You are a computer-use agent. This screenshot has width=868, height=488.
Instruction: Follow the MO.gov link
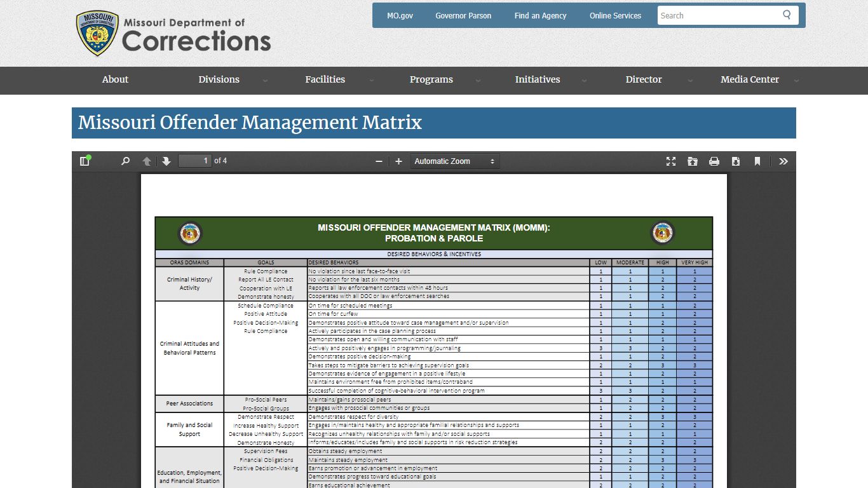click(400, 15)
